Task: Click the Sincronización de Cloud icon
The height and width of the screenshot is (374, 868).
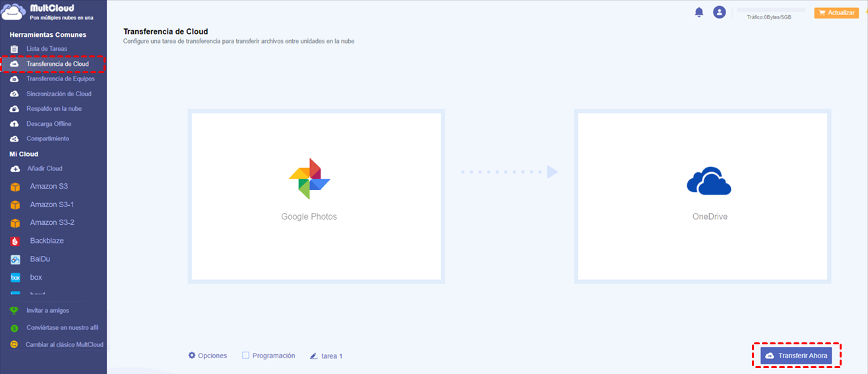Action: click(15, 94)
